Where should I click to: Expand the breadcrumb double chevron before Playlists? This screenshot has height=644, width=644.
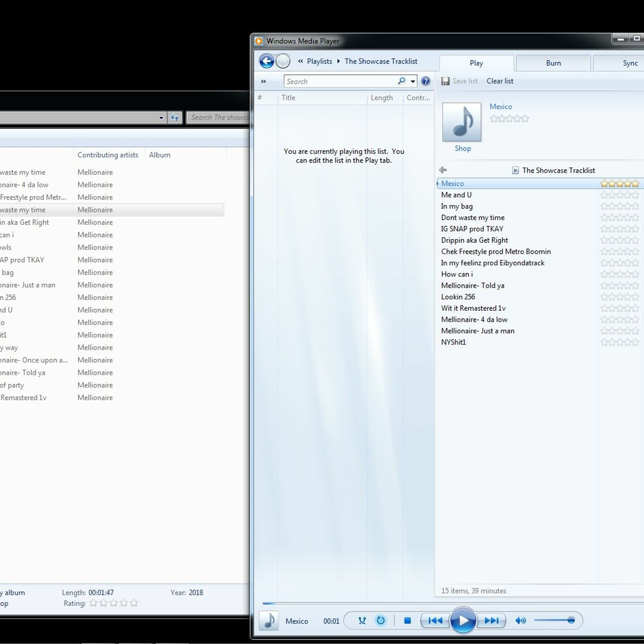coord(300,61)
